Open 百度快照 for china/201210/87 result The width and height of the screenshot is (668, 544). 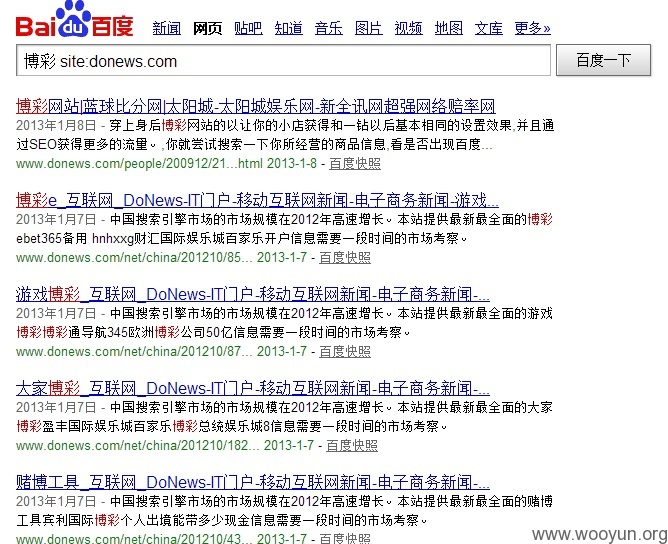pyautogui.click(x=345, y=352)
